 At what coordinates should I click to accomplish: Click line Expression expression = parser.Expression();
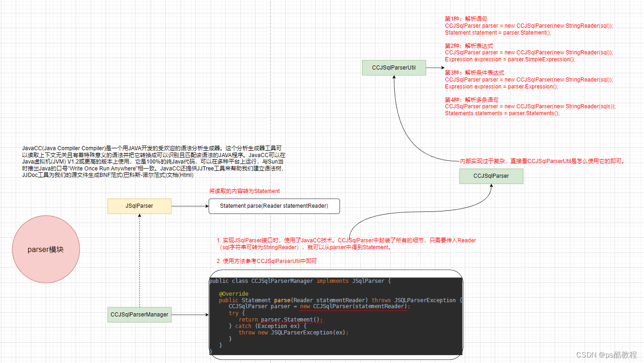click(x=501, y=86)
